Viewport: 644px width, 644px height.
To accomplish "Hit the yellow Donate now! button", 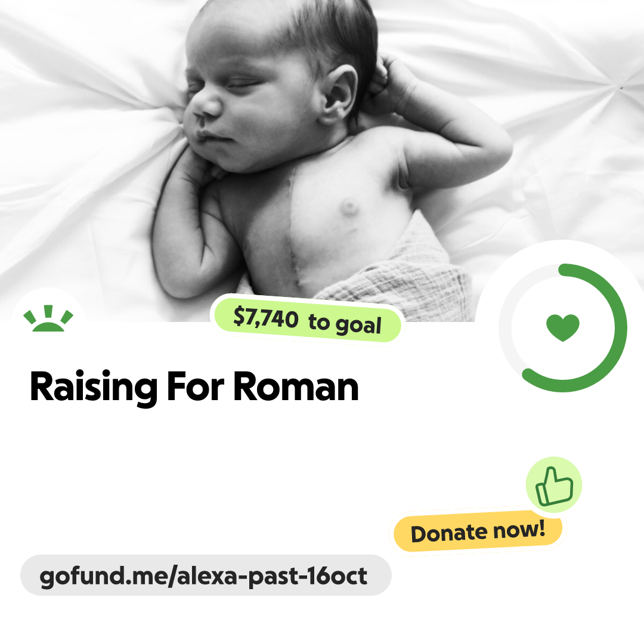I will 478,532.
